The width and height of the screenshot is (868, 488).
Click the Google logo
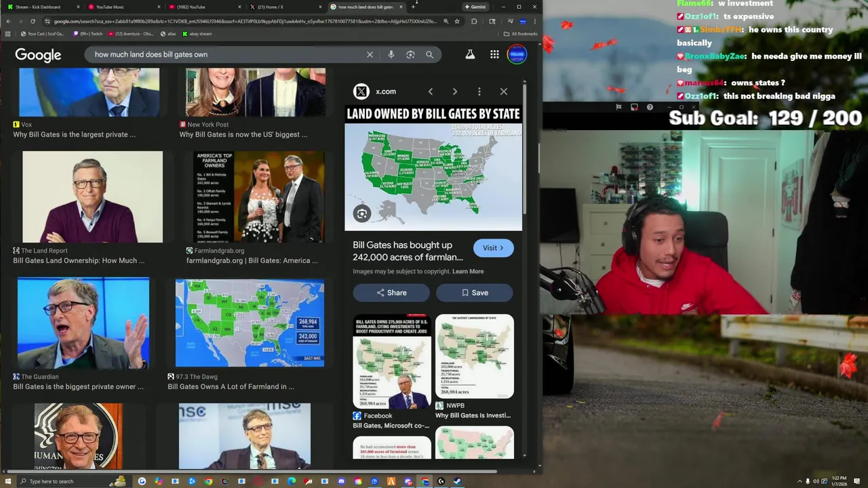coord(38,55)
